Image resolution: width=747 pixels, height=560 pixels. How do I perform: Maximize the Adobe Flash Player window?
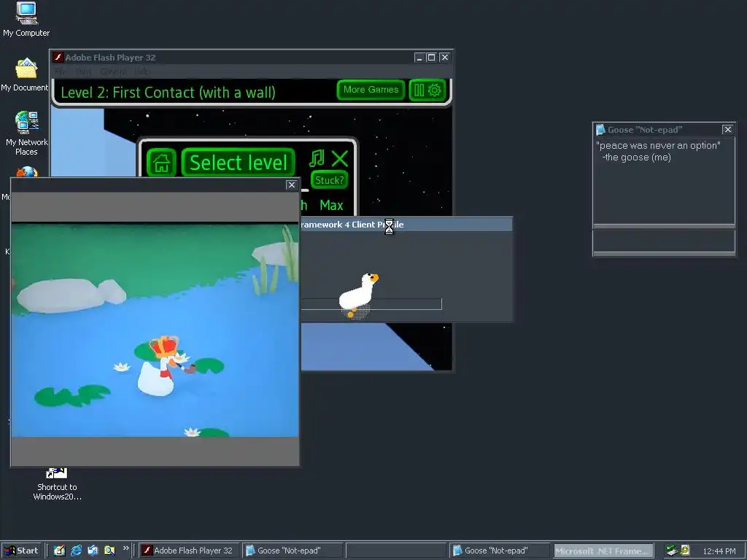[x=431, y=57]
